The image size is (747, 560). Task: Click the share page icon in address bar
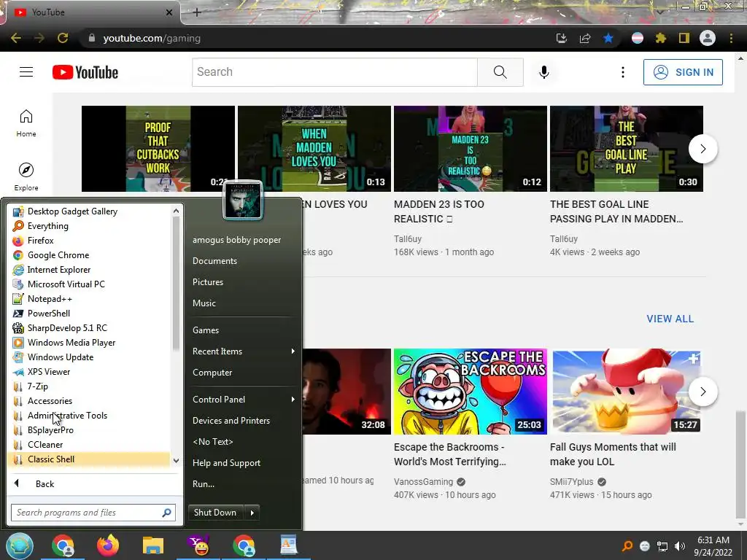(x=585, y=38)
